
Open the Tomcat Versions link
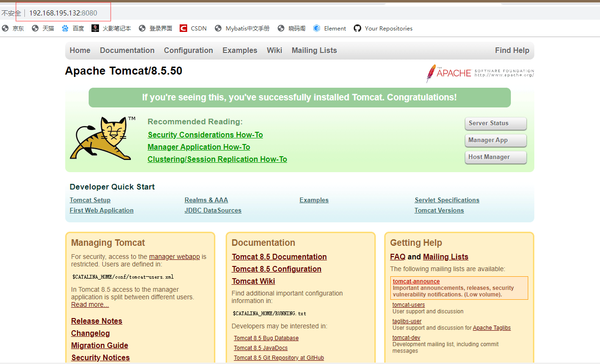coord(439,211)
